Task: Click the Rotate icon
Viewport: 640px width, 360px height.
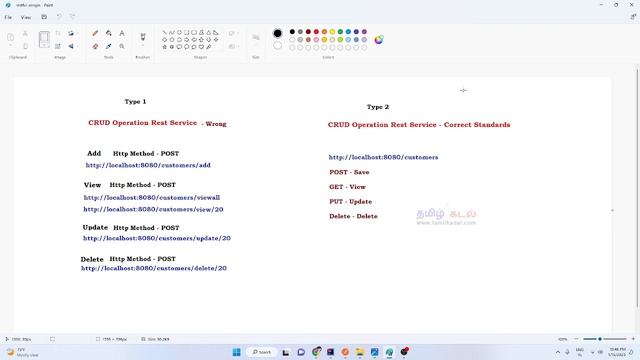Action: tap(71, 33)
